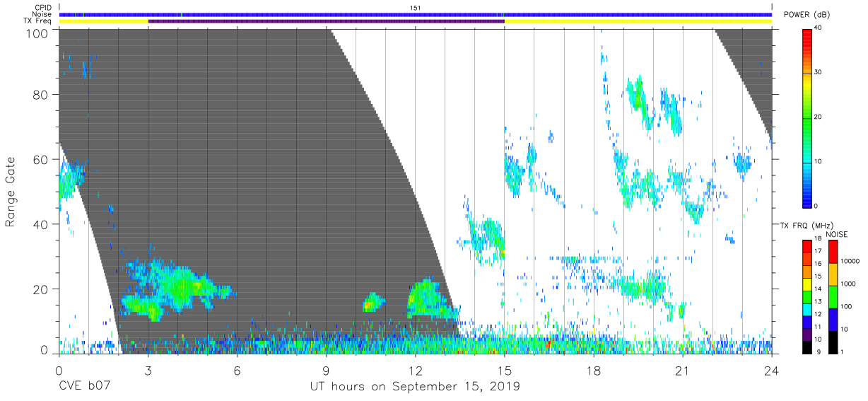This screenshot has height=401, width=868.
Task: Click the CPID label at top left
Action: point(43,8)
